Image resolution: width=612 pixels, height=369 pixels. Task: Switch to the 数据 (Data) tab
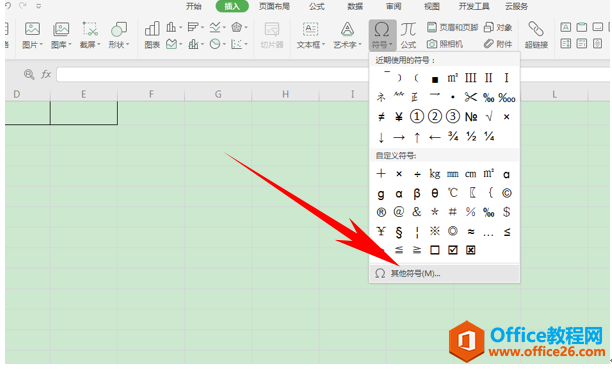click(x=355, y=6)
